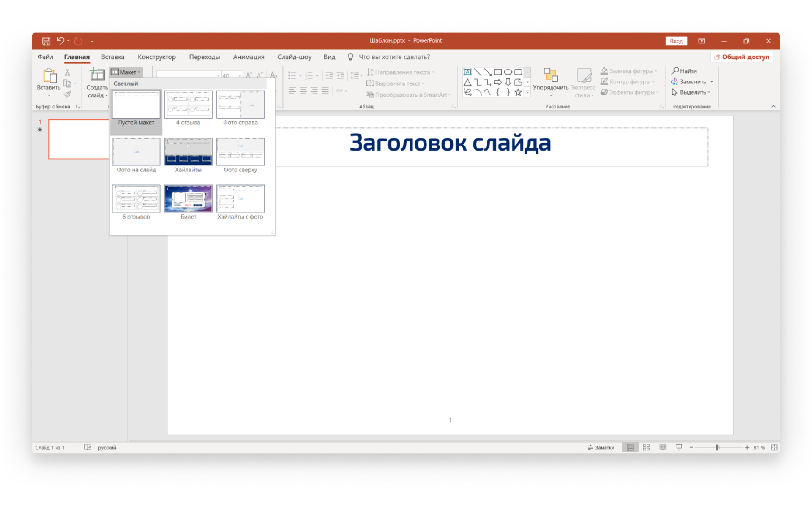
Task: Click the zoom slider handle
Action: click(x=717, y=447)
